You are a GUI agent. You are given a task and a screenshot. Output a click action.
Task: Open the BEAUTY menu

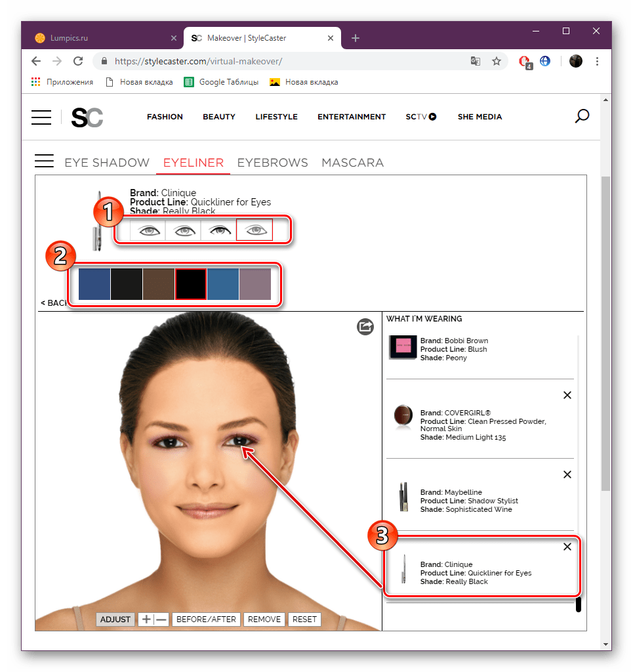(x=219, y=117)
